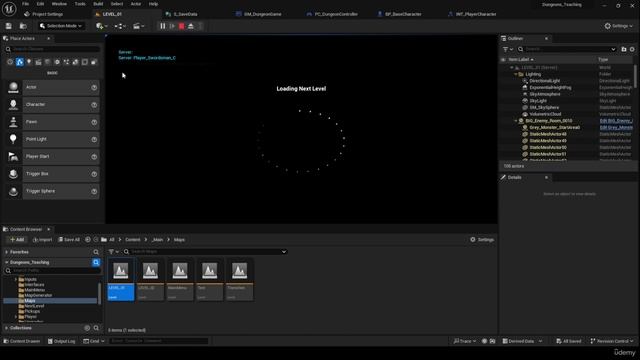Click the Unreal Engine logo icon
This screenshot has height=360, width=640.
pyautogui.click(x=9, y=8)
